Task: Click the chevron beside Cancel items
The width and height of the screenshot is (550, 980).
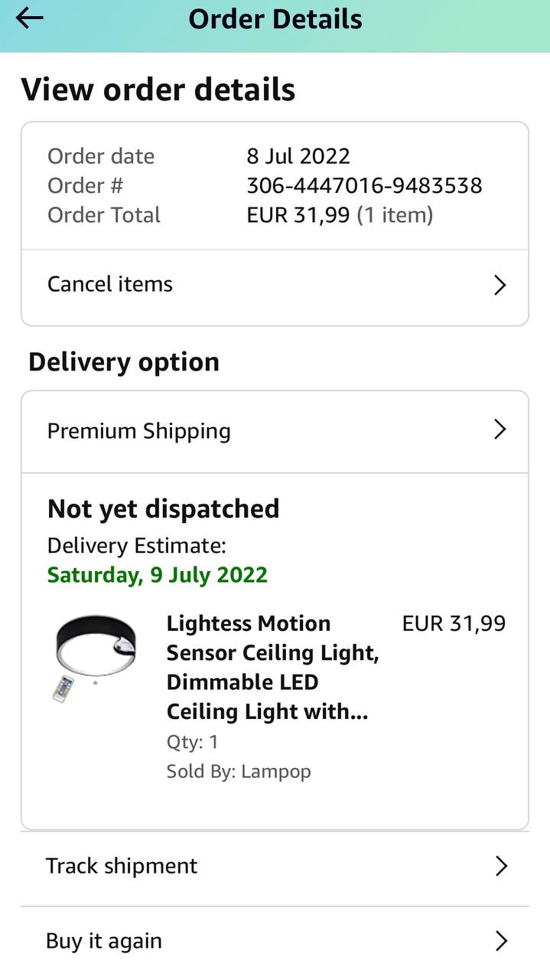Action: (x=500, y=286)
